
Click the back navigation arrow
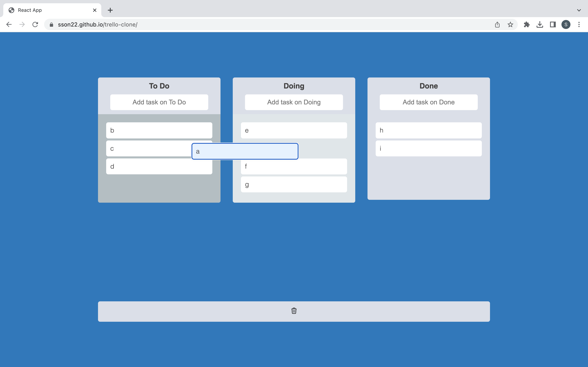click(9, 24)
